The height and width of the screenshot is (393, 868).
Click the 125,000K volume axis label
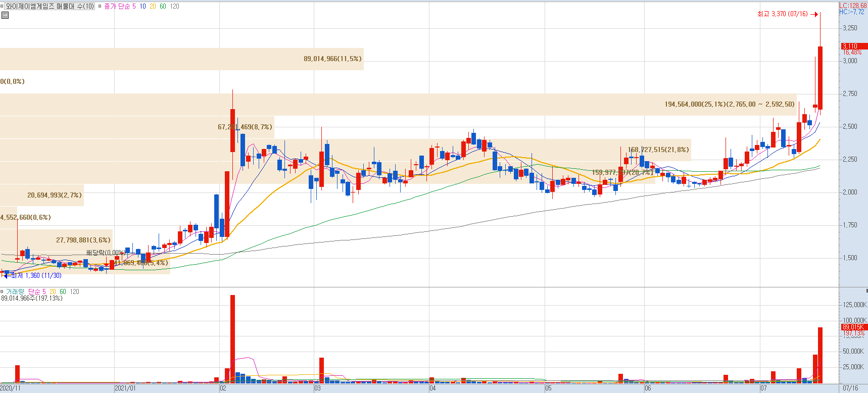point(855,305)
